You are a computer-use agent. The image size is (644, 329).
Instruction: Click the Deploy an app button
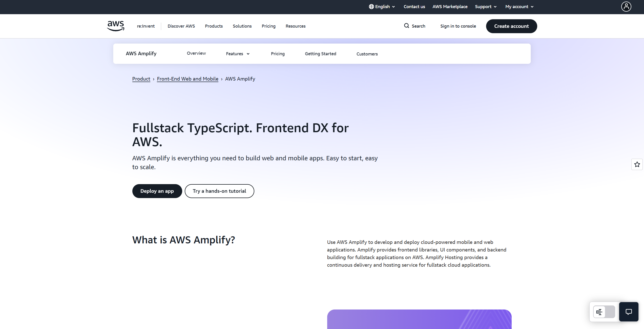(x=157, y=191)
